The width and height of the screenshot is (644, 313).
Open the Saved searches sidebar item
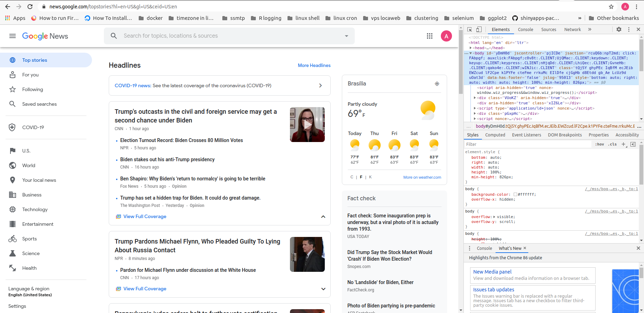[46, 104]
